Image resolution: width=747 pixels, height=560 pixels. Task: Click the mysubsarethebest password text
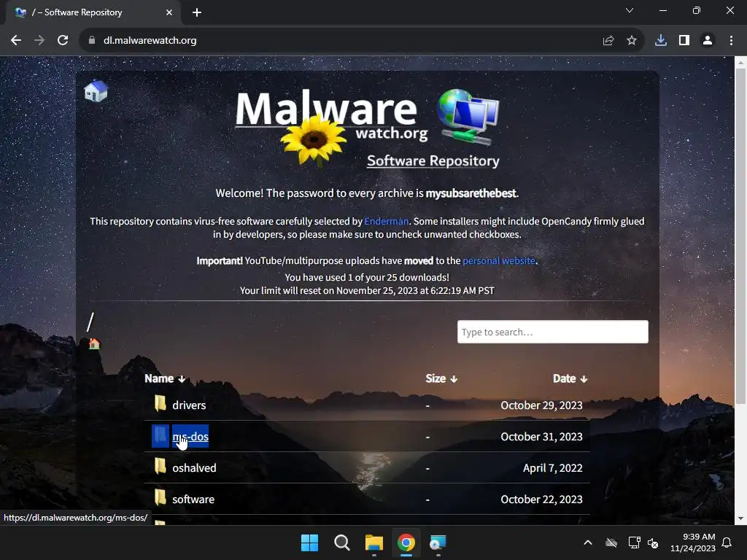click(x=471, y=193)
